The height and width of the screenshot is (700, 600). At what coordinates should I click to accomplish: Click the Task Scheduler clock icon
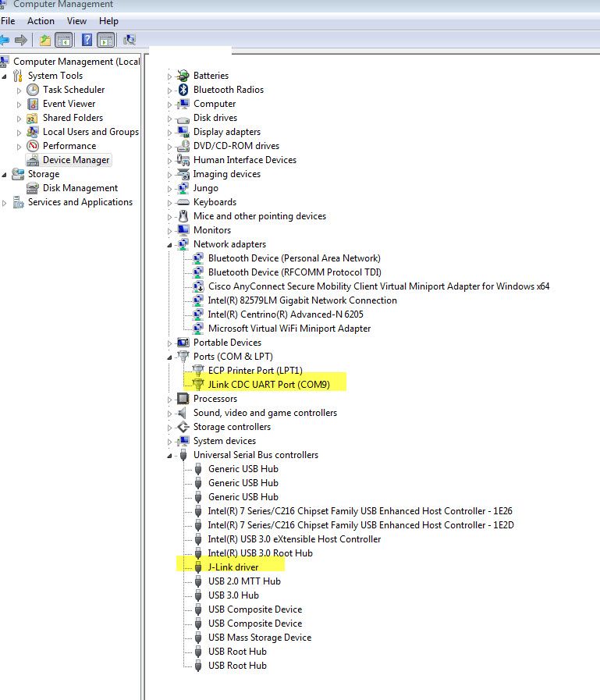pyautogui.click(x=33, y=90)
